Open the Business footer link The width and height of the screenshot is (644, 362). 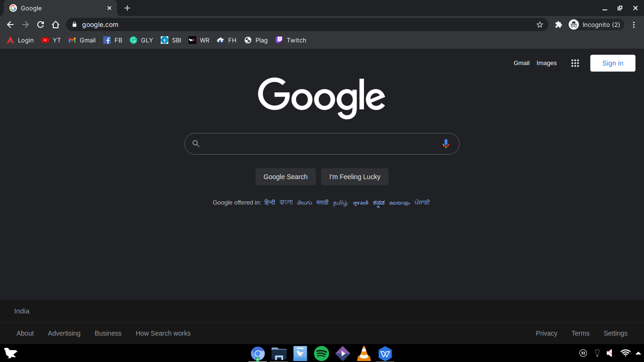point(108,333)
